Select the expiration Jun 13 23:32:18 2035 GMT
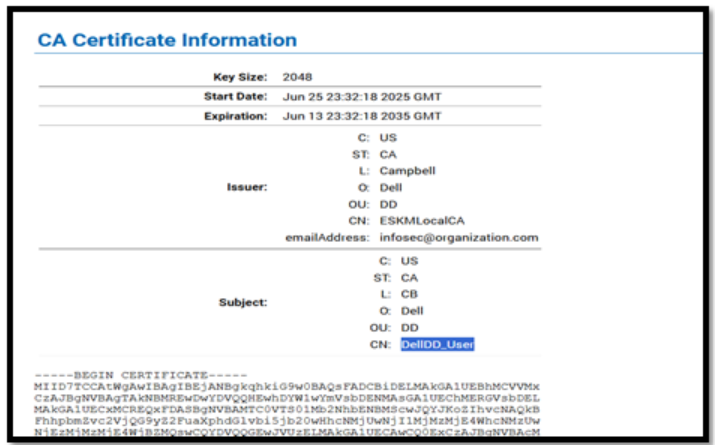Screen dimensions: 715x445 click(362, 116)
